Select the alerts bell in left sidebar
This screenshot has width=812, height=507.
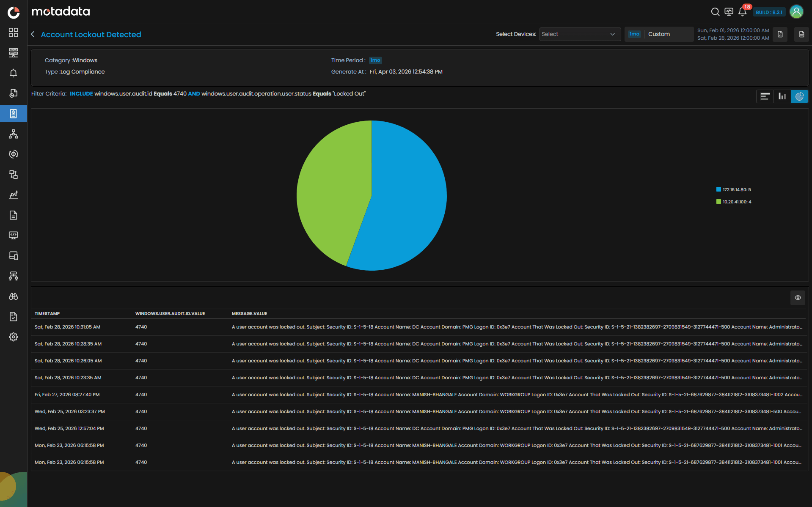coord(14,73)
